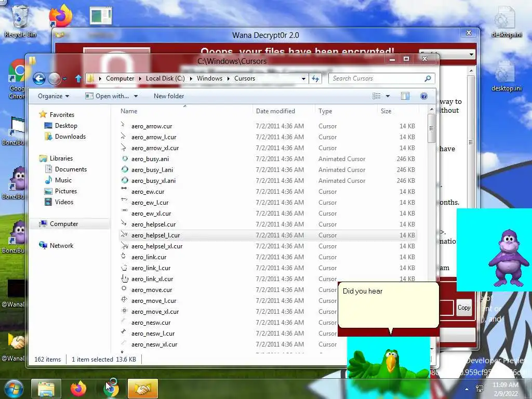Toggle the preview pane icon
Image resolution: width=532 pixels, height=399 pixels.
pyautogui.click(x=405, y=96)
